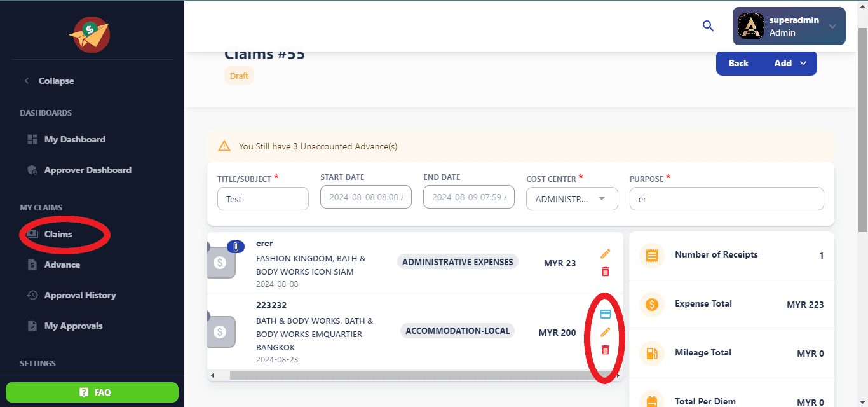Click the Purpose input field
Viewport: 868px width, 407px height.
click(726, 199)
